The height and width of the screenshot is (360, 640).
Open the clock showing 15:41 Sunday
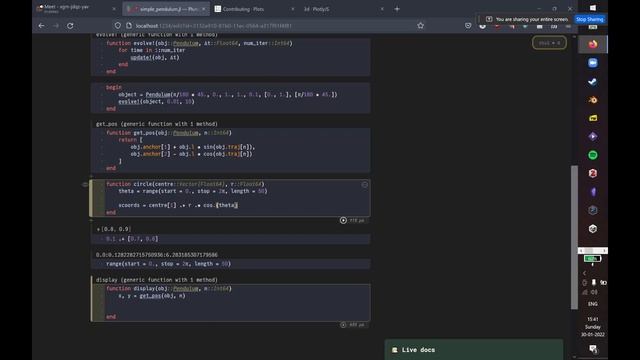point(593,327)
